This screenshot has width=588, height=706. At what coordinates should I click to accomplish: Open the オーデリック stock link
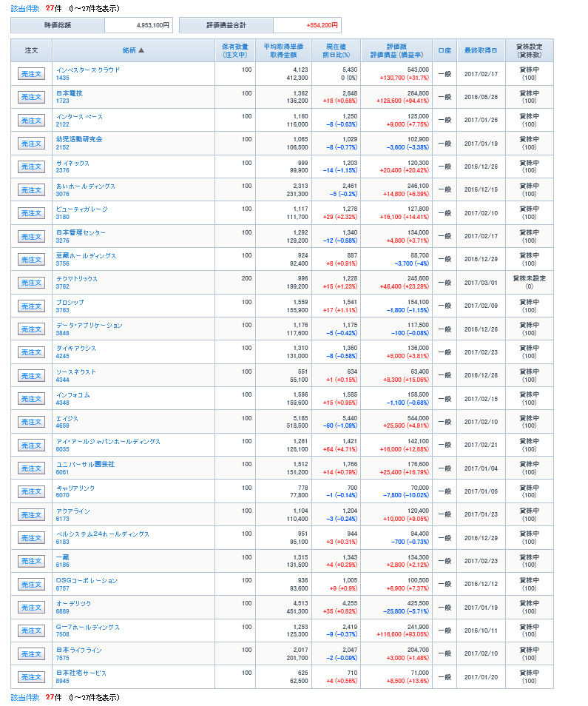click(73, 603)
